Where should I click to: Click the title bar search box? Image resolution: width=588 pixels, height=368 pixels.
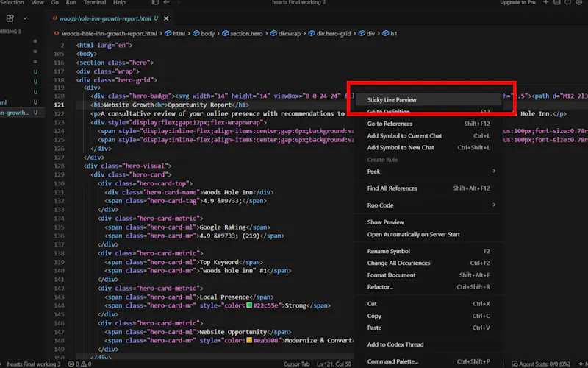[x=298, y=3]
